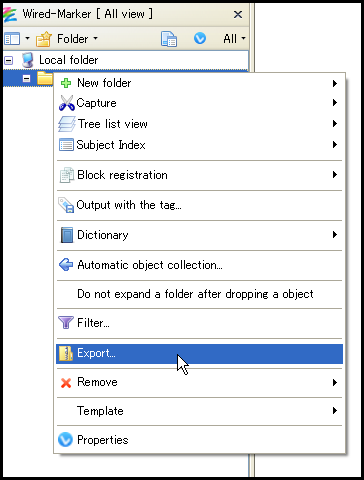The height and width of the screenshot is (480, 364).
Task: Click the red X Remove icon
Action: (x=66, y=383)
